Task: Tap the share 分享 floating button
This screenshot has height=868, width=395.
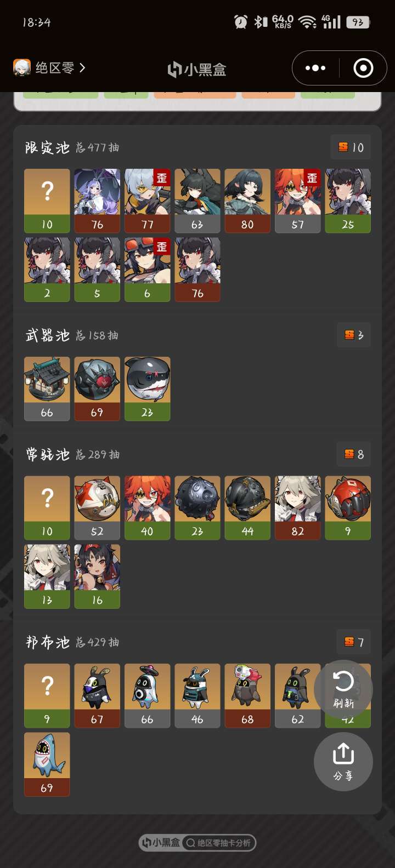Action: (x=343, y=762)
